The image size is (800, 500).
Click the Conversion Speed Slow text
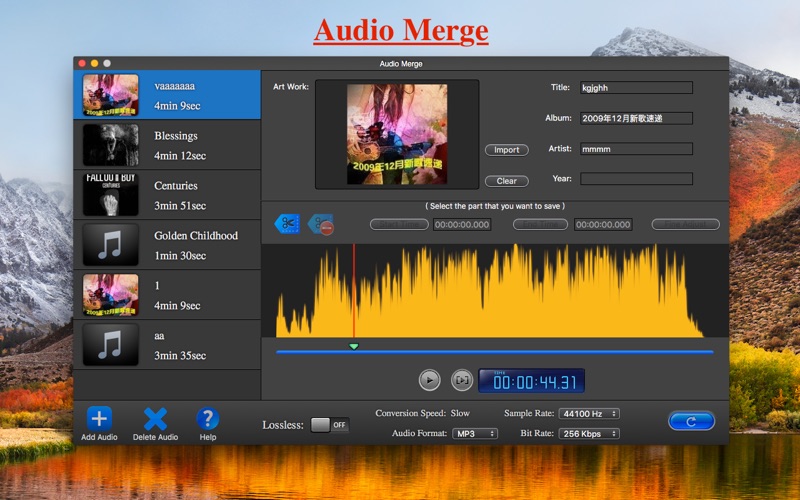tap(422, 413)
